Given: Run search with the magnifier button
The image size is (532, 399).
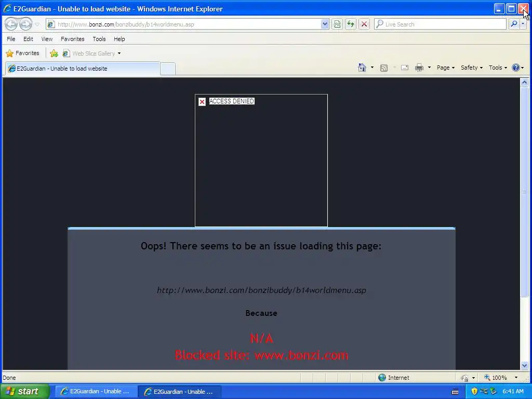Looking at the screenshot, I should click(x=514, y=24).
